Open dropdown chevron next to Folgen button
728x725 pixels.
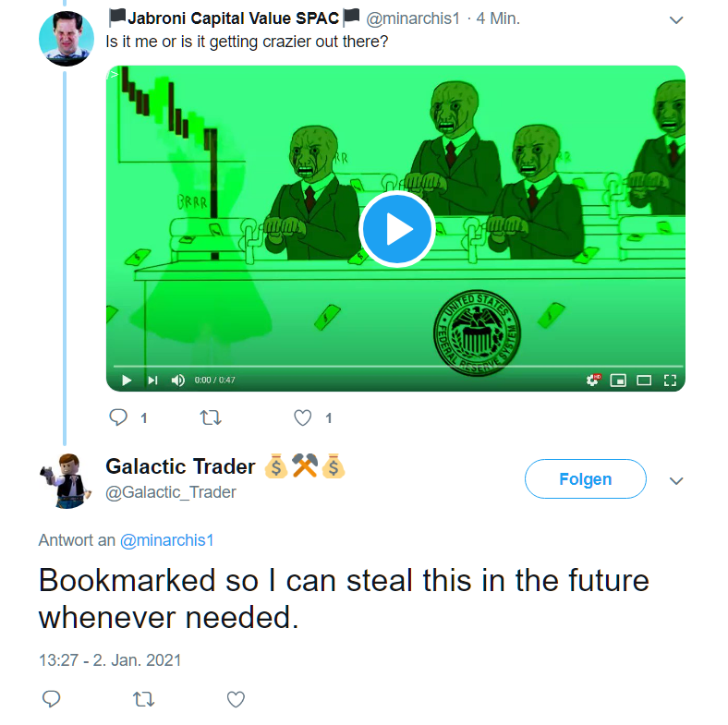pyautogui.click(x=676, y=480)
